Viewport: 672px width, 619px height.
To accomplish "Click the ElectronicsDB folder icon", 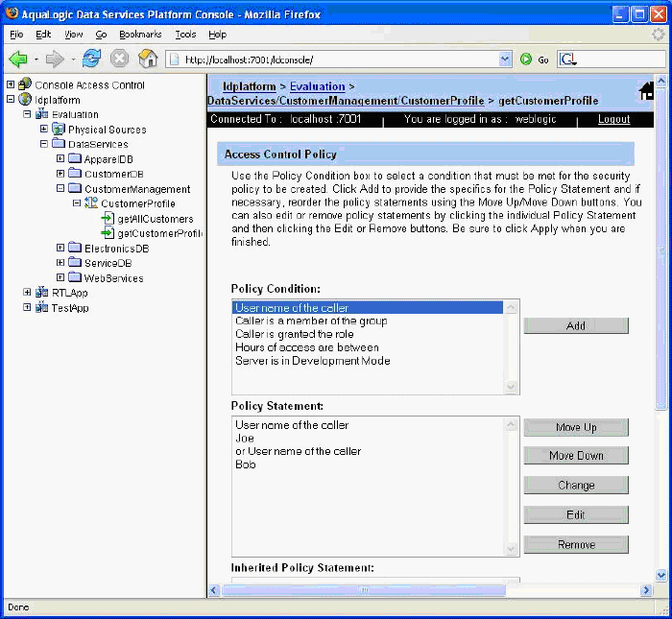I will pyautogui.click(x=75, y=248).
